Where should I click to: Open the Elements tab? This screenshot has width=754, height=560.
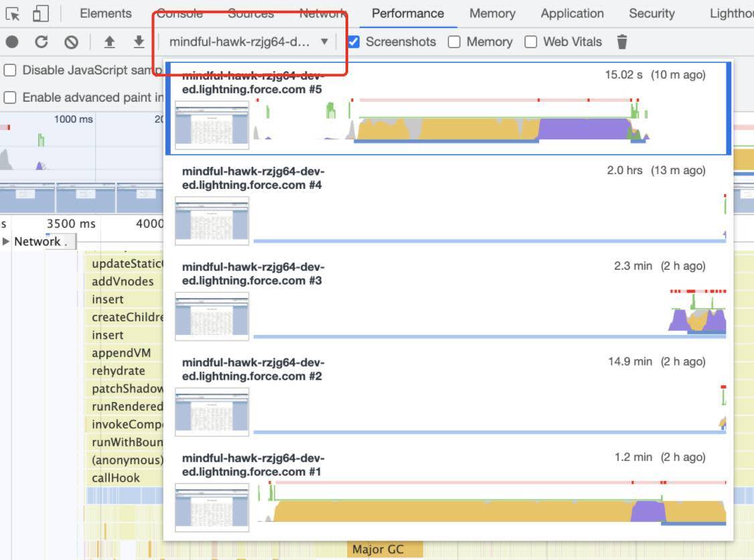tap(106, 13)
